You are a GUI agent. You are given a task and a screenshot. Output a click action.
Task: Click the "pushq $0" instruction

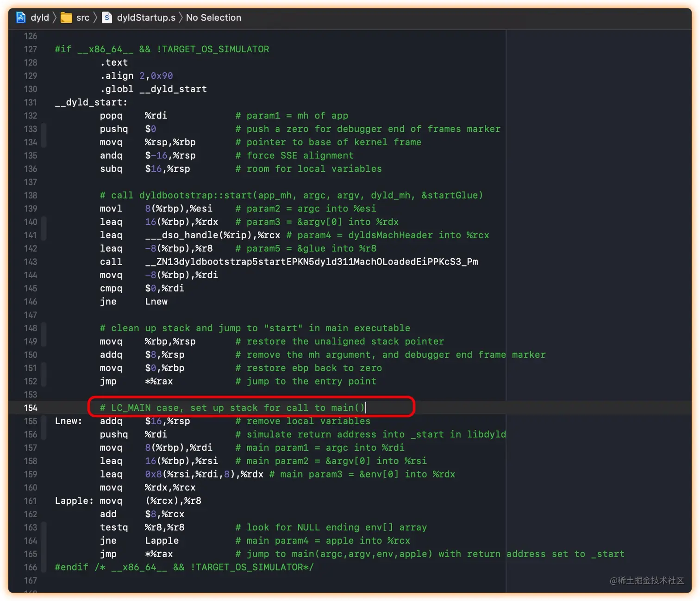128,129
